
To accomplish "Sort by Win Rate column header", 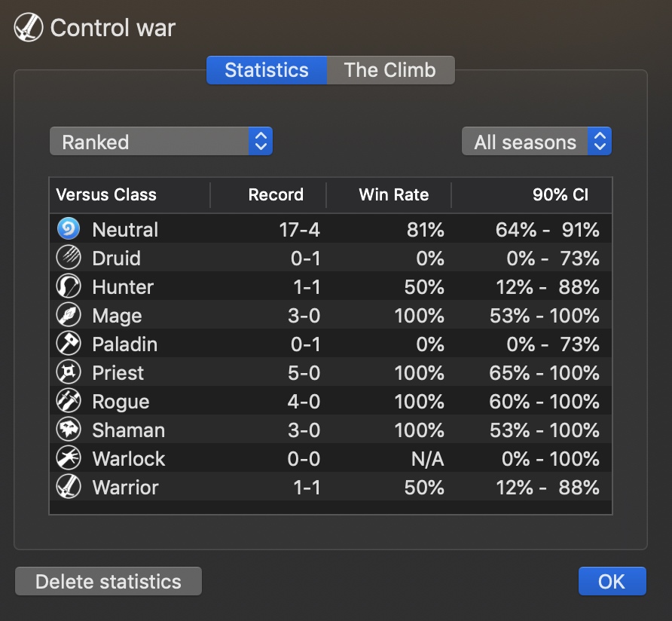I will [393, 194].
